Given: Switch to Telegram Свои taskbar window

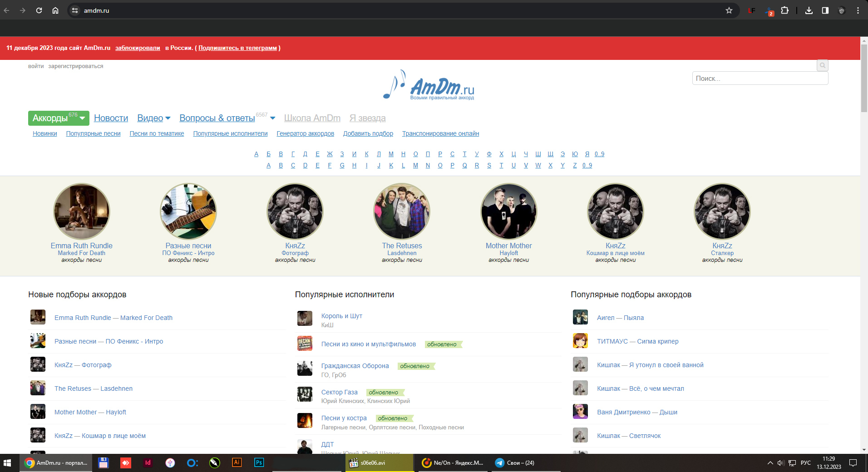Looking at the screenshot, I should point(526,463).
